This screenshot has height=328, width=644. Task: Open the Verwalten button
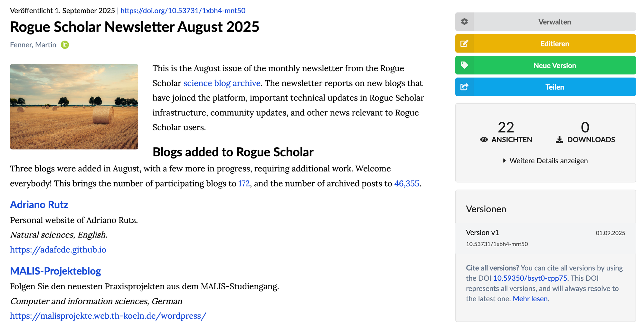click(x=554, y=22)
